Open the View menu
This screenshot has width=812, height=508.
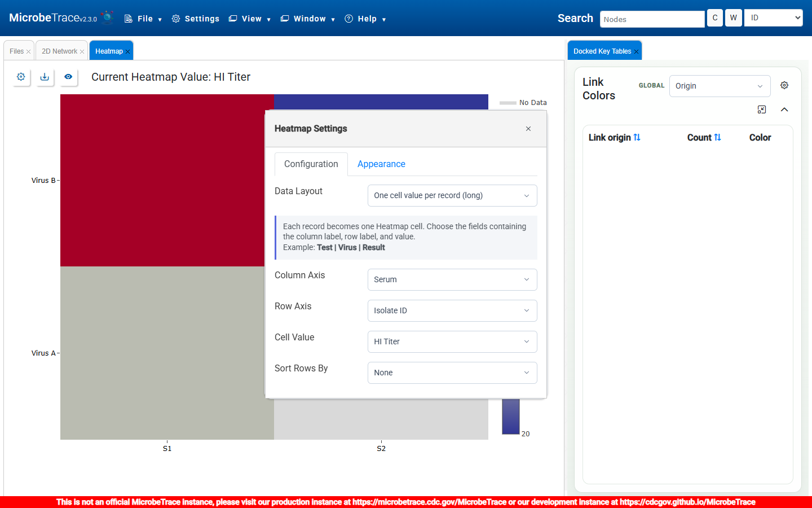(x=249, y=19)
